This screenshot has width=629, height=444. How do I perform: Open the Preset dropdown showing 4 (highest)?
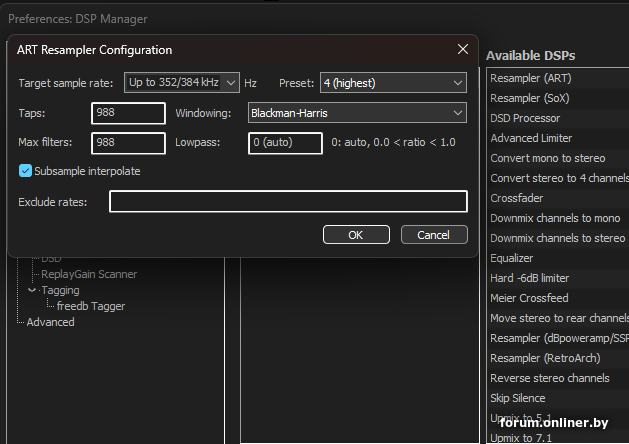(393, 83)
